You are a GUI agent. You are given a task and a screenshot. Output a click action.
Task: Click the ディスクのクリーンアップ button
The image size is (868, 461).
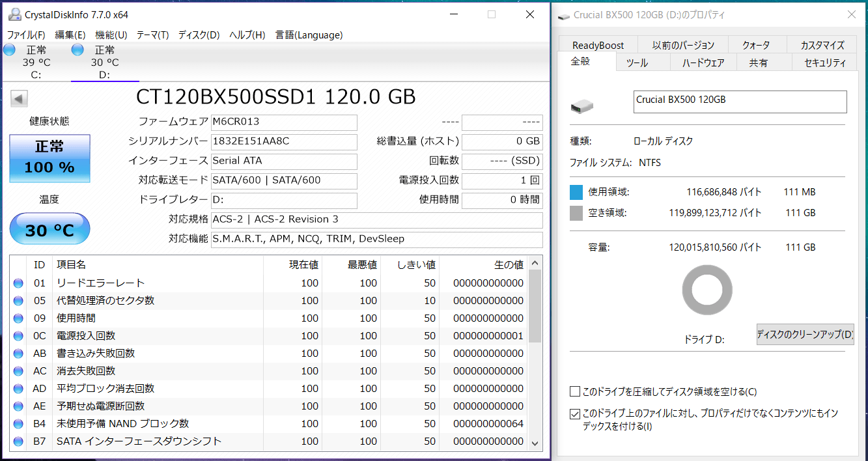(805, 335)
